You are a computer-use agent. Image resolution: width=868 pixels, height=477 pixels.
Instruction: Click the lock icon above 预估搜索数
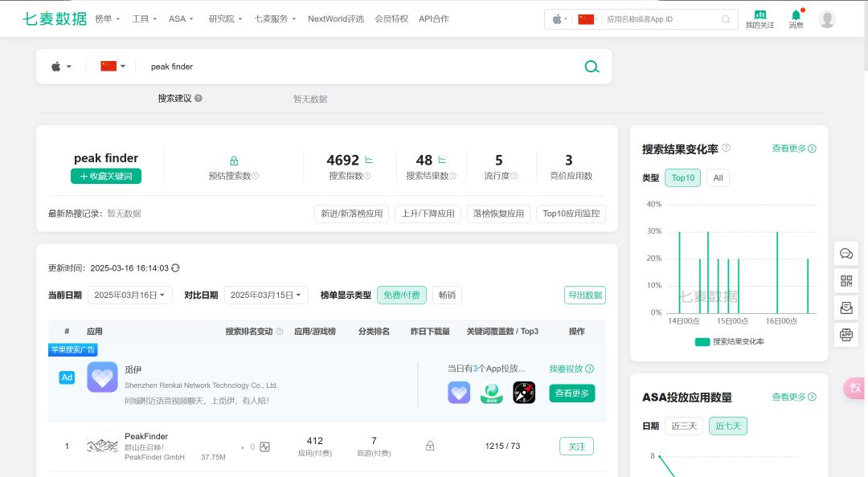234,161
